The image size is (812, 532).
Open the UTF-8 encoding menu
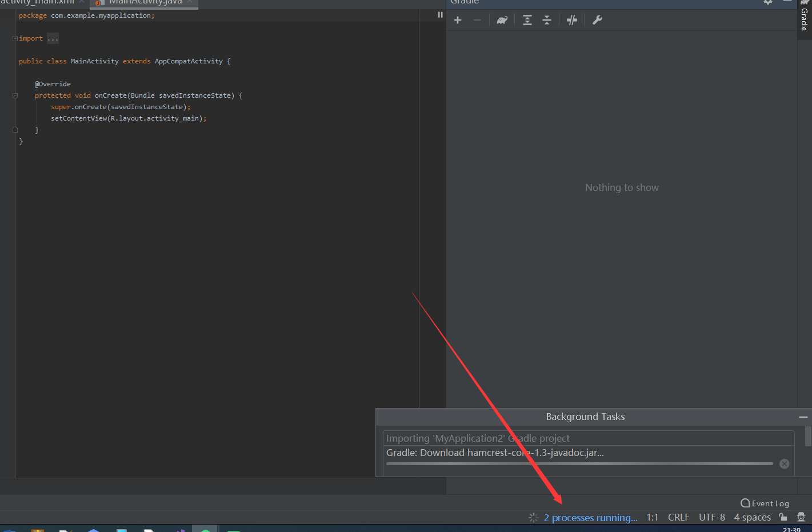pos(712,518)
